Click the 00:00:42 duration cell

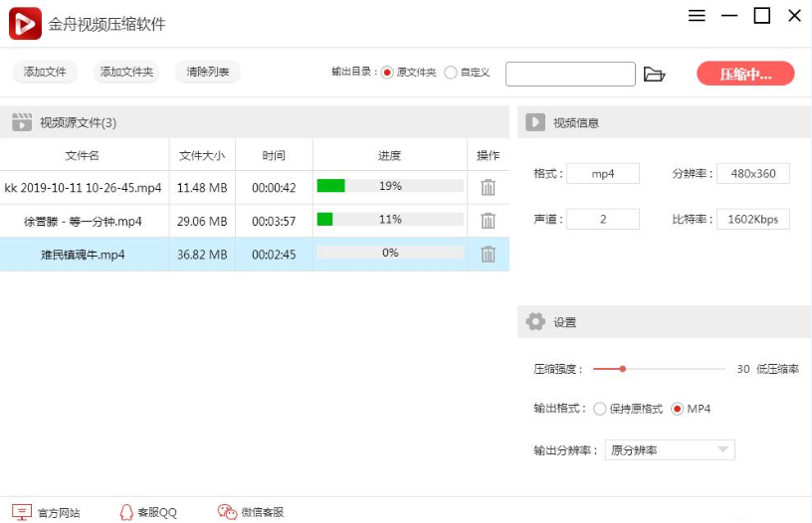(274, 187)
